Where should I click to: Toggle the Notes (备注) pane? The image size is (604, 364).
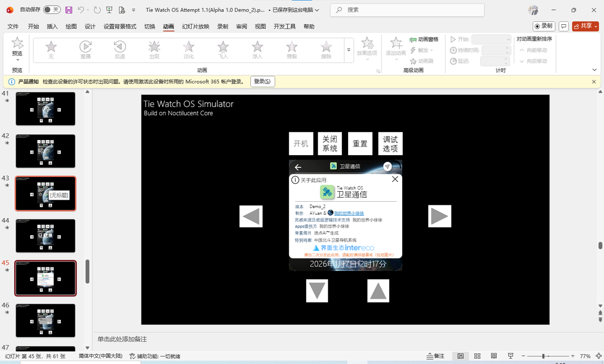coord(436,356)
